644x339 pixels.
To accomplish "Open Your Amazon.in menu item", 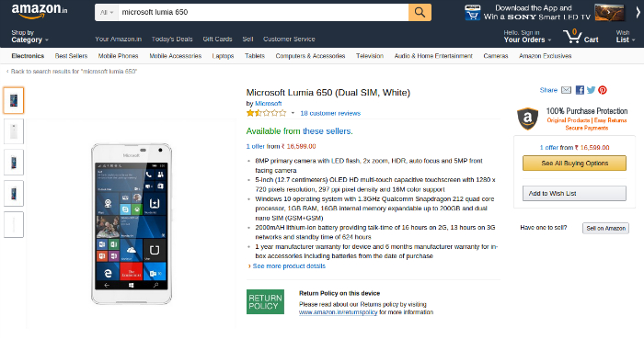I will tap(119, 39).
